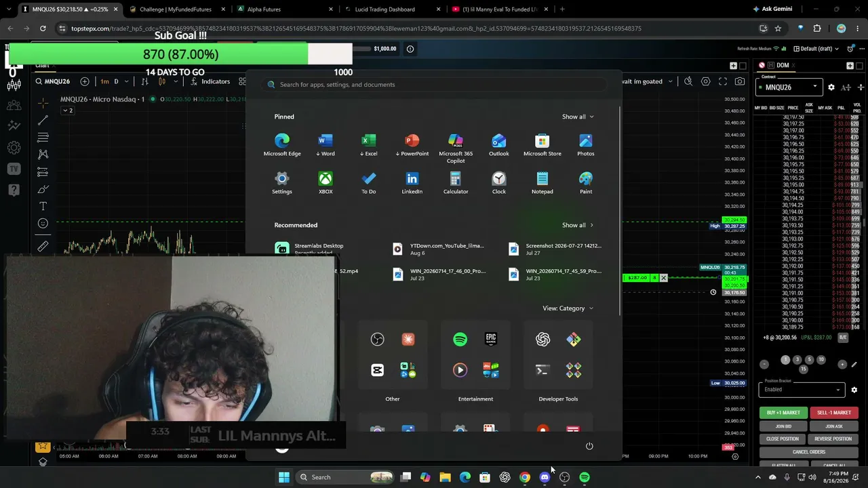The image size is (868, 488).
Task: Open the MNQU26 Contract dropdown in DOM
Action: click(790, 87)
